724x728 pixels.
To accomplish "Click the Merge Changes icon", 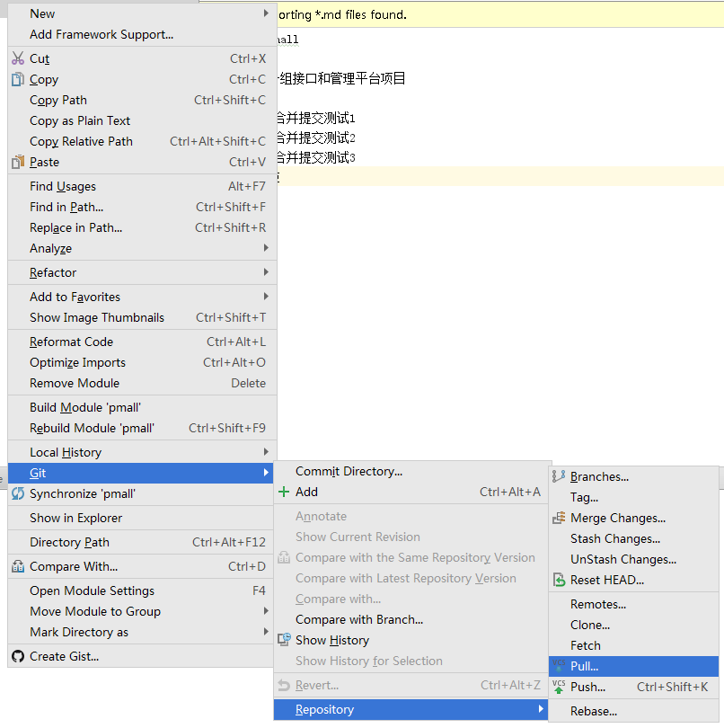I will 559,518.
